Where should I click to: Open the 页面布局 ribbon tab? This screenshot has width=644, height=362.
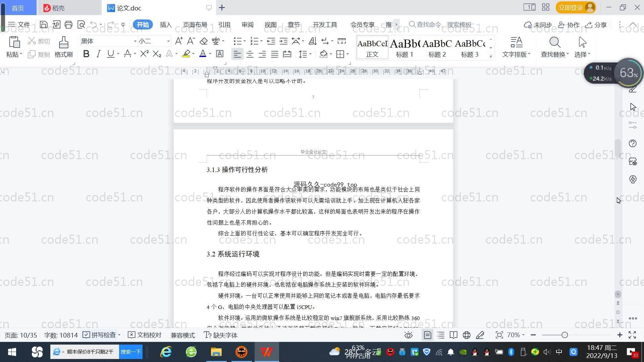(195, 24)
